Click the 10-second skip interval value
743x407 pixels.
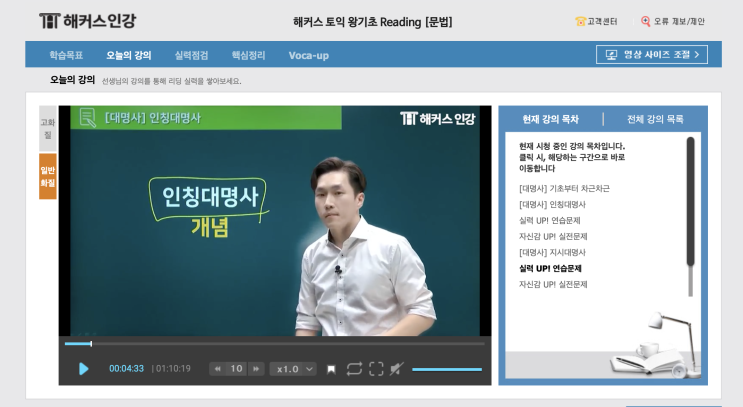pyautogui.click(x=236, y=369)
